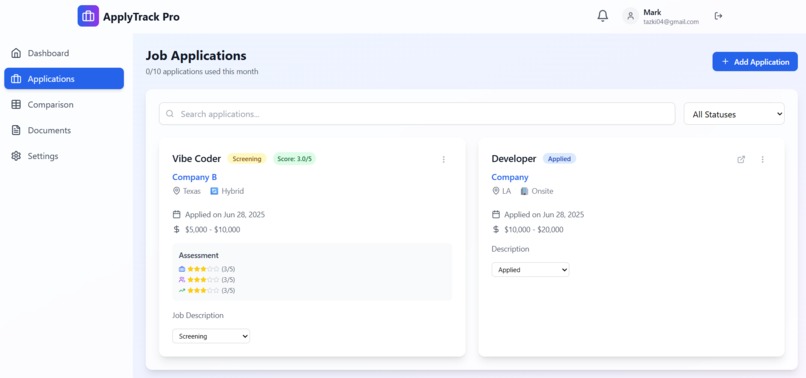The width and height of the screenshot is (806, 378).
Task: Click the Documents file icon
Action: point(16,130)
